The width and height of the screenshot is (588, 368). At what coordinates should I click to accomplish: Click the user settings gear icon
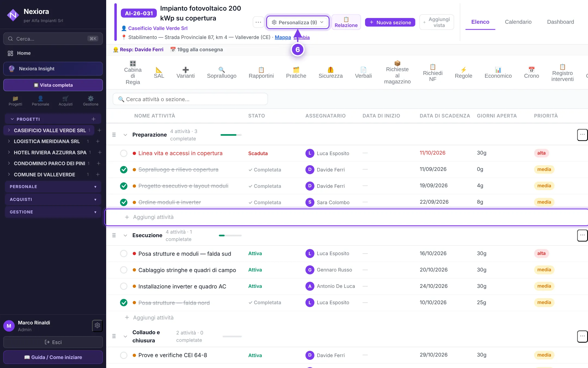point(97,325)
